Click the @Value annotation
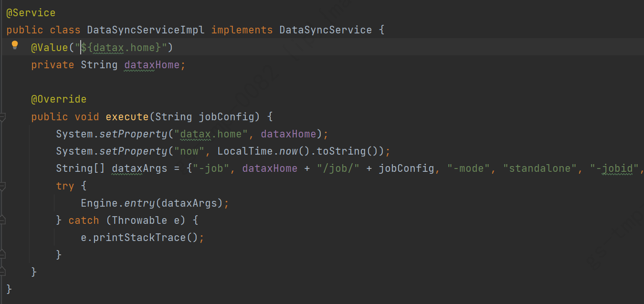This screenshot has width=644, height=304. point(48,47)
